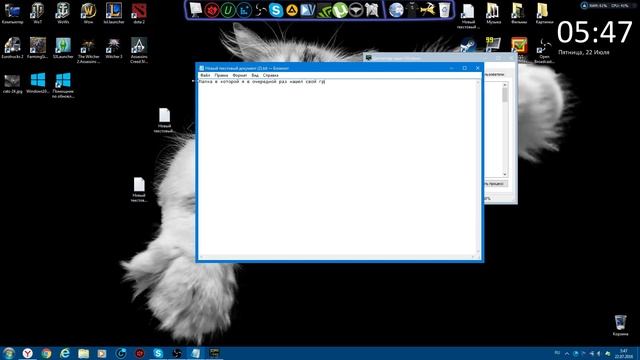
Task: Click inside the Notepad text area
Action: 337,167
